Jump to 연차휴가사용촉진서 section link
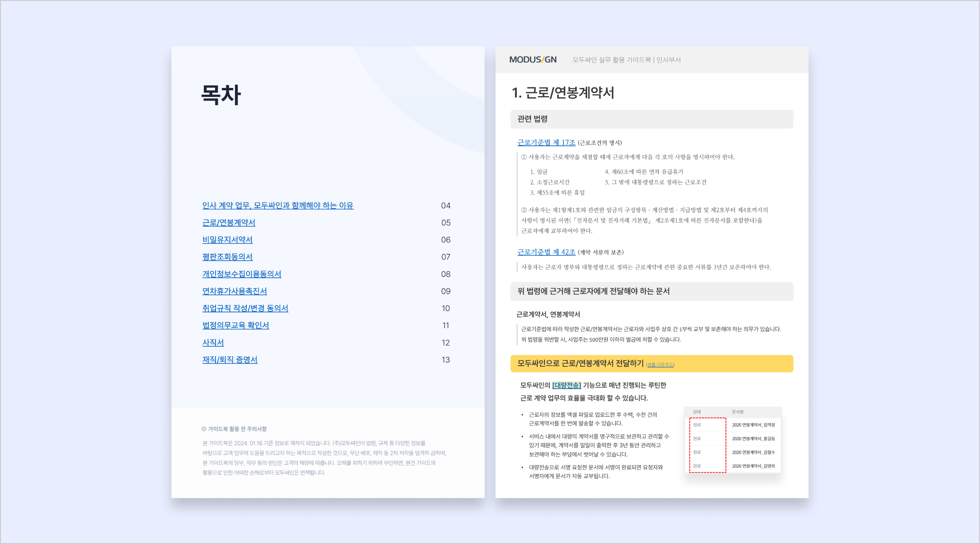The width and height of the screenshot is (980, 544). click(x=235, y=291)
